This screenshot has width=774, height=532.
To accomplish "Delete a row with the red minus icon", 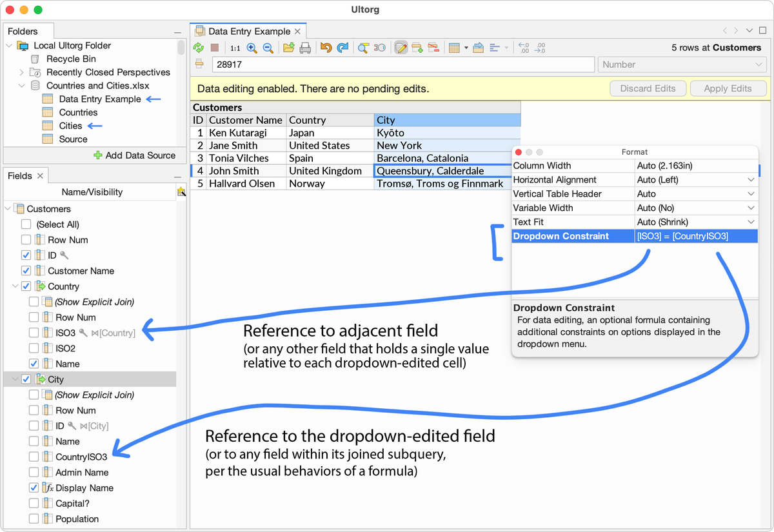I will [x=433, y=48].
